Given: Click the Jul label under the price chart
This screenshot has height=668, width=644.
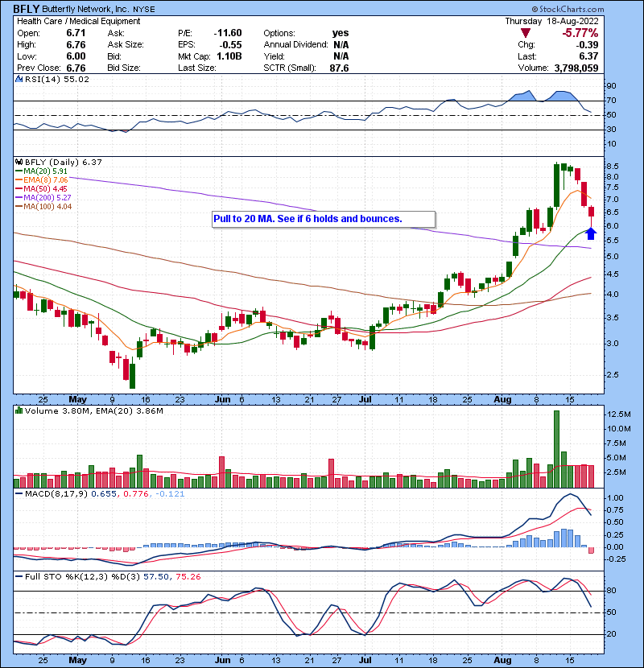Looking at the screenshot, I should (x=365, y=400).
